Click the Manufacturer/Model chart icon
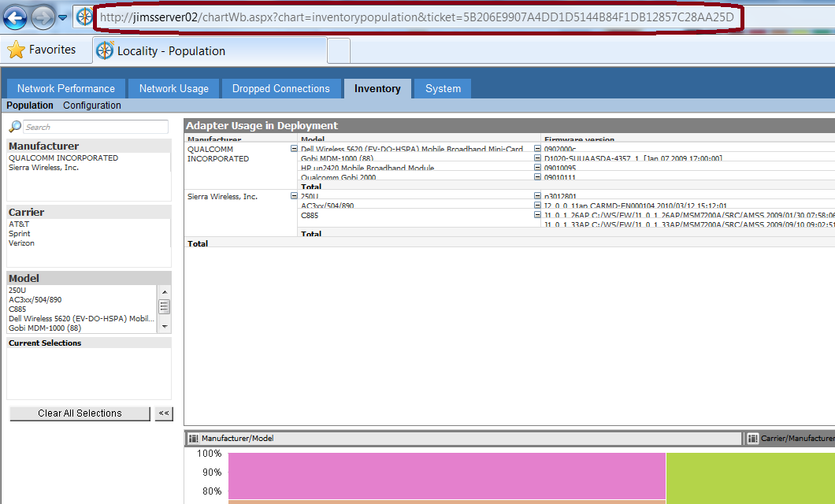Viewport: 835px width, 504px height. pos(193,439)
